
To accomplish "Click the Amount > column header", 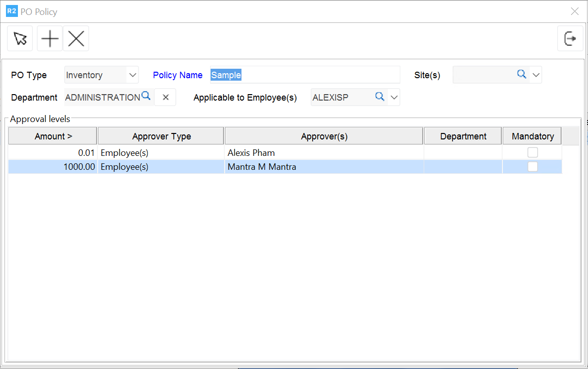I will (53, 136).
